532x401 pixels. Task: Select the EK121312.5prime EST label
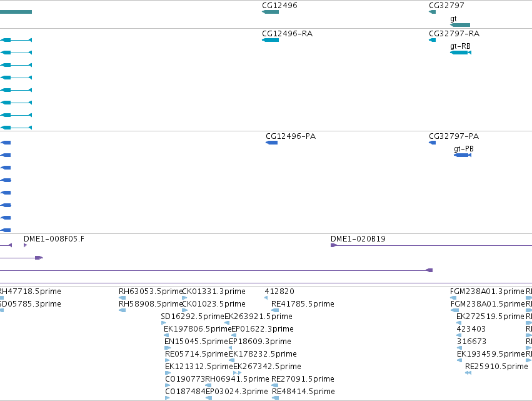click(x=199, y=367)
